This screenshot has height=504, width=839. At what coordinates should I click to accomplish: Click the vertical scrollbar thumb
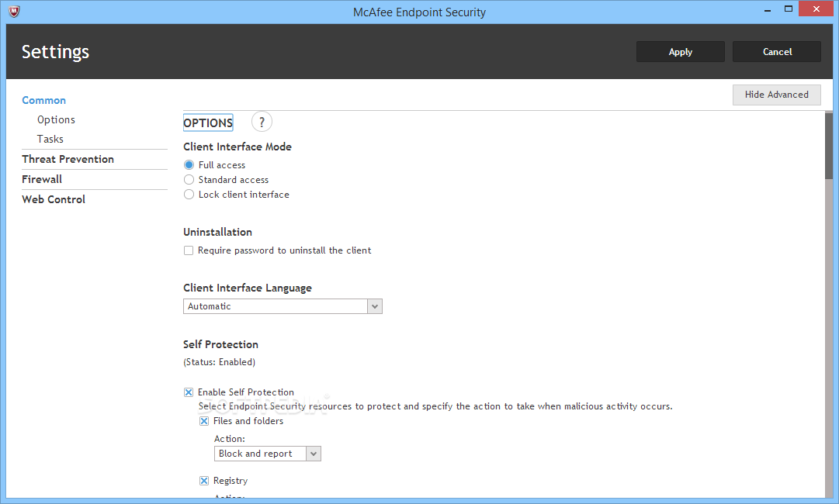point(829,145)
